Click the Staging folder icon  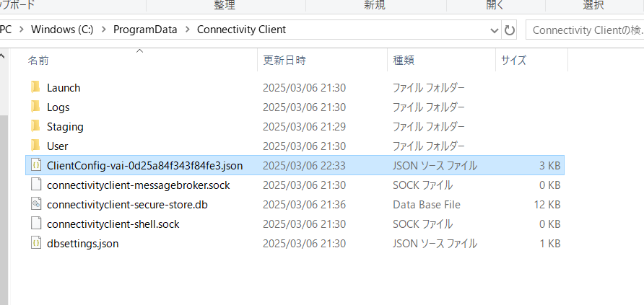tap(36, 126)
